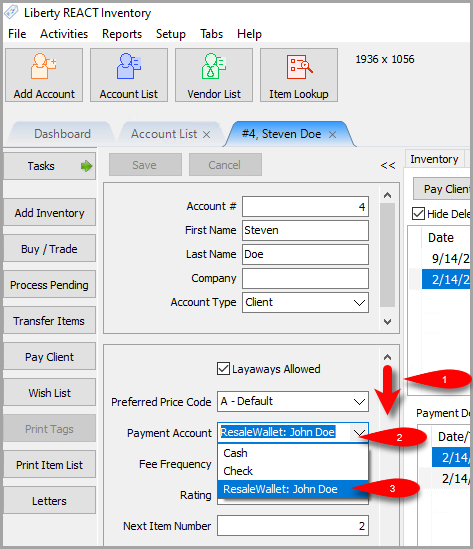473x549 pixels.
Task: Select the 9/14 date row
Action: pyautogui.click(x=446, y=258)
